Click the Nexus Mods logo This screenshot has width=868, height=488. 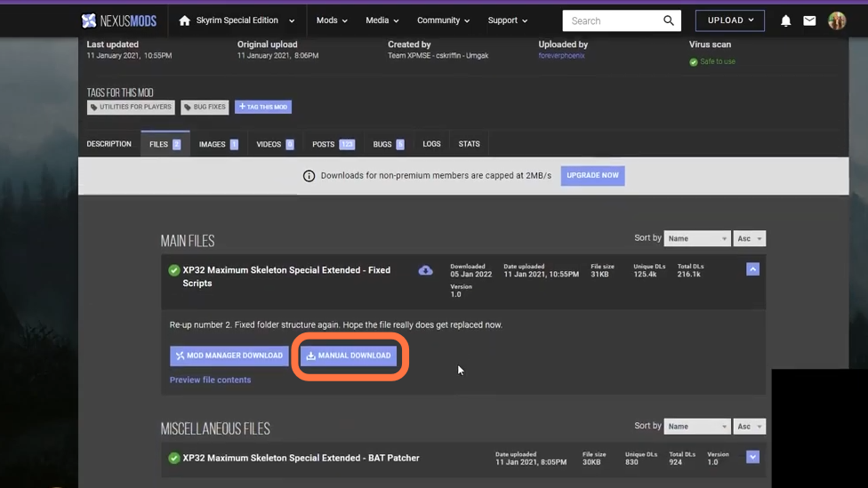pyautogui.click(x=118, y=20)
